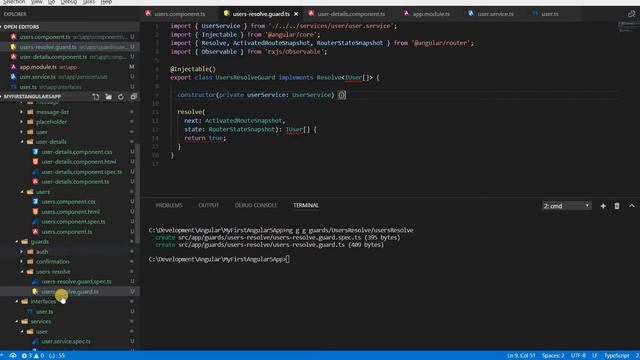Click the explorer vertical scrollbar
The image size is (640, 360).
tap(138, 194)
